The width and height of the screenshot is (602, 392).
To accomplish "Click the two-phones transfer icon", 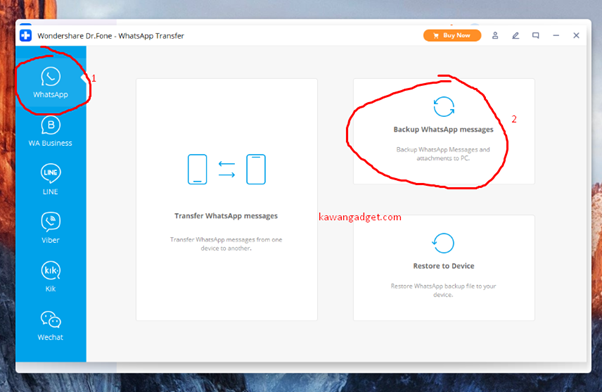I will (x=227, y=169).
